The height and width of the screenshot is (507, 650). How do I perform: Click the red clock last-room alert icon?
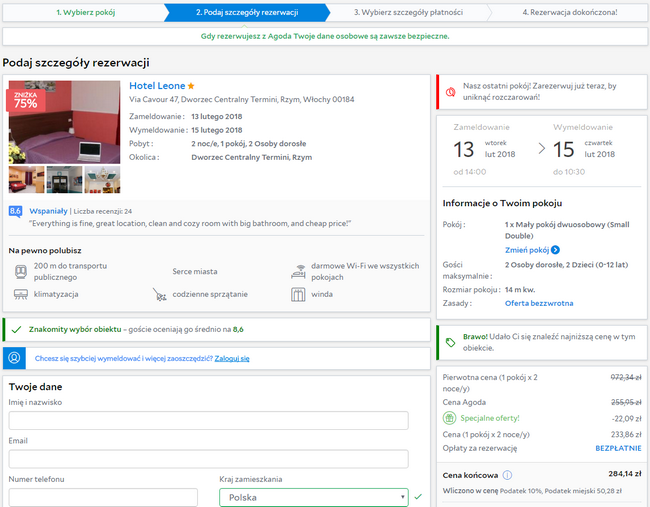pyautogui.click(x=450, y=92)
